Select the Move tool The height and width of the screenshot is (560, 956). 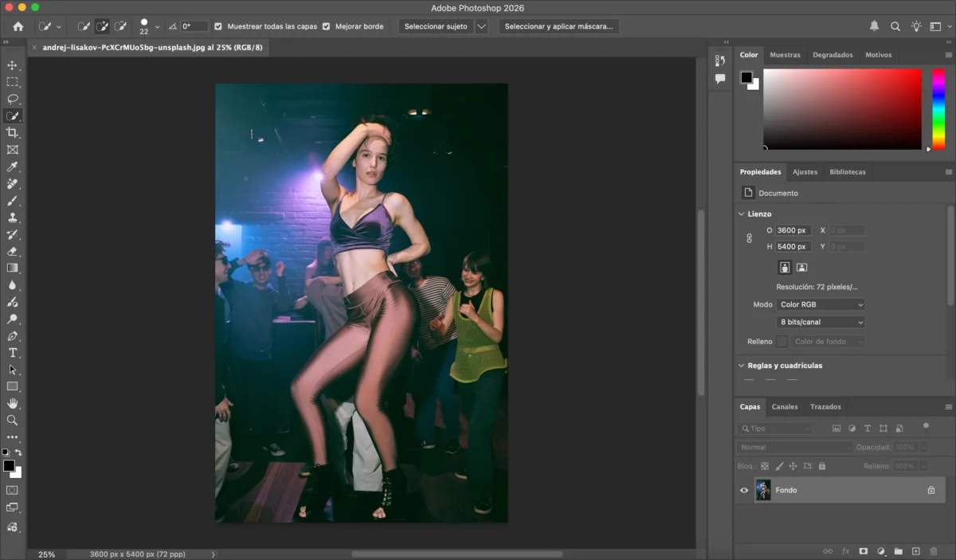click(12, 66)
